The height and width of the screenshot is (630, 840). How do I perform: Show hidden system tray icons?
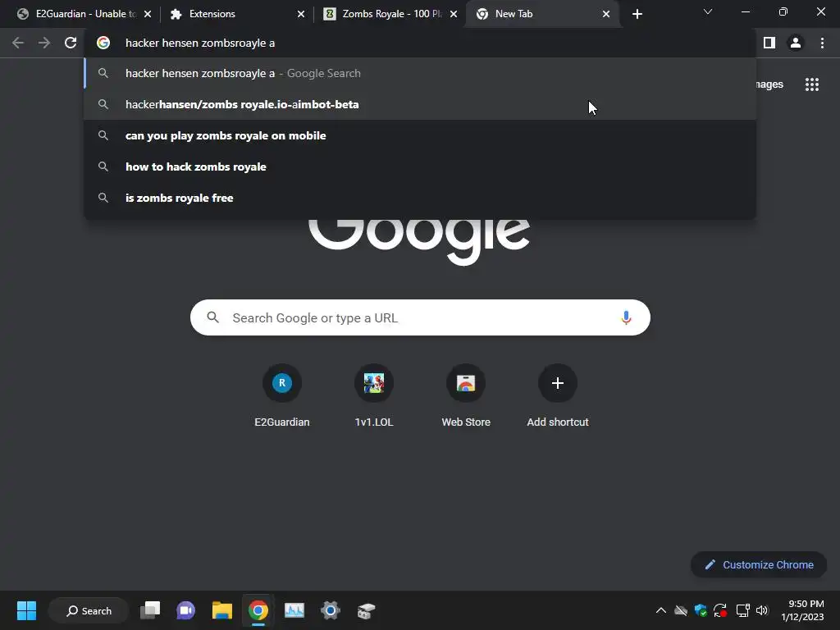tap(661, 610)
